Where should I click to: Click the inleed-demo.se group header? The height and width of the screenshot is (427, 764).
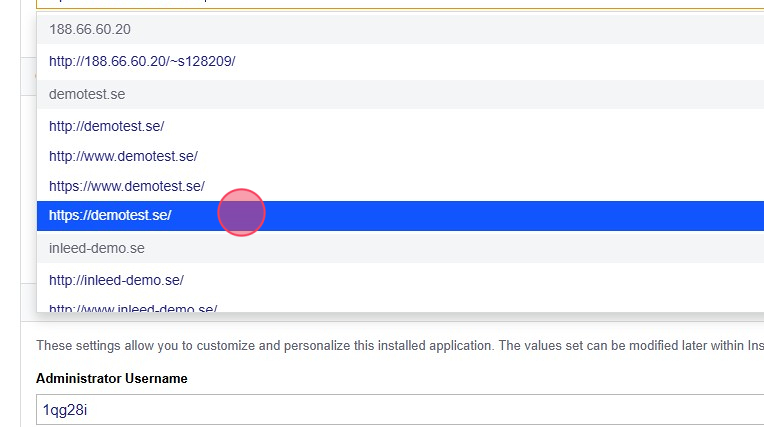pos(97,248)
